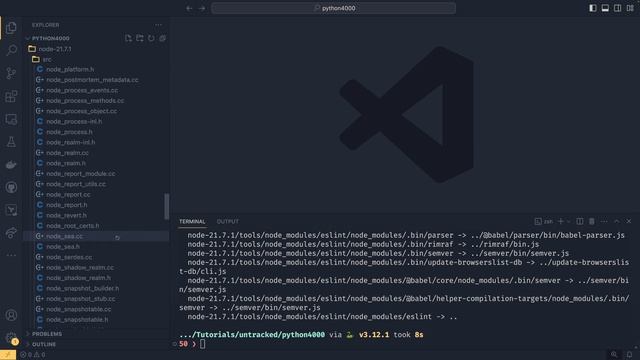
Task: Focus the terminal prompt input
Action: click(203, 344)
